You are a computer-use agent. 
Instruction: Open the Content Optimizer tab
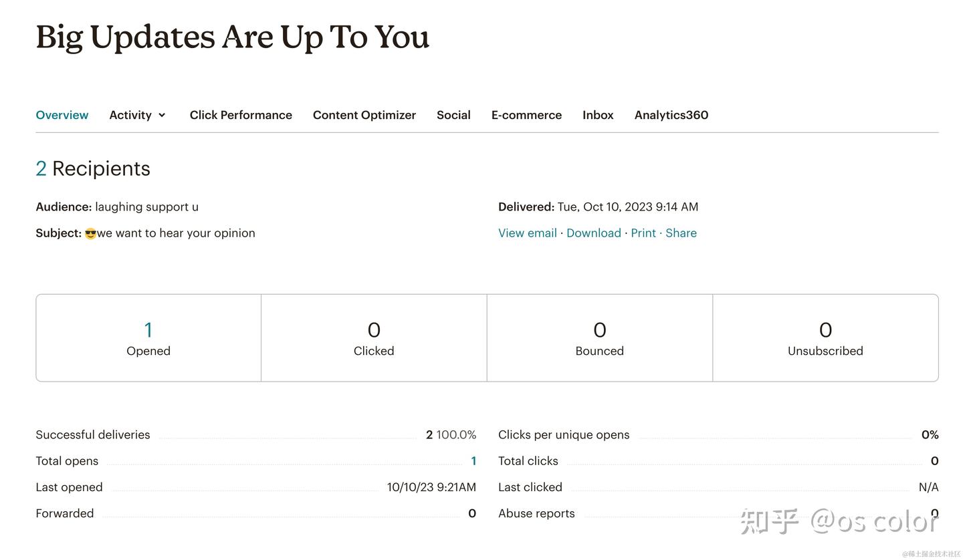[x=364, y=115]
